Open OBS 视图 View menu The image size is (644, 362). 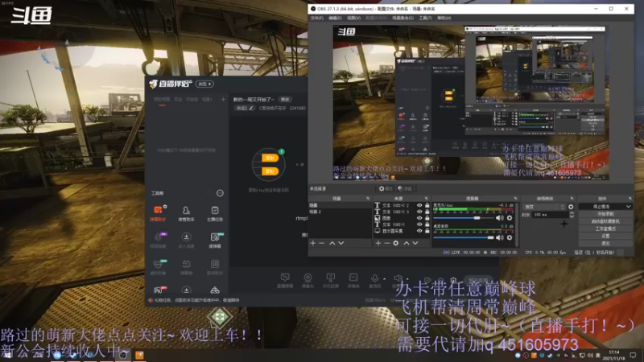tap(353, 18)
